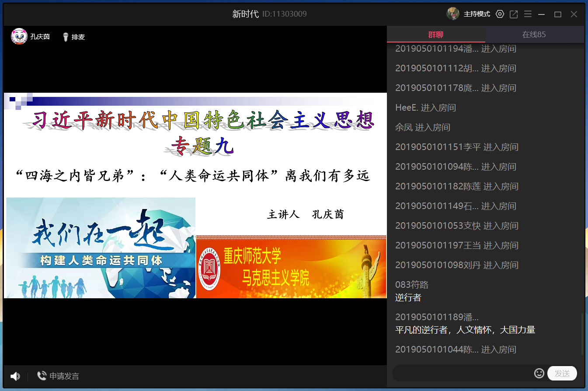Click the 排麦 microphone queue icon
This screenshot has height=391, width=588.
tap(66, 37)
